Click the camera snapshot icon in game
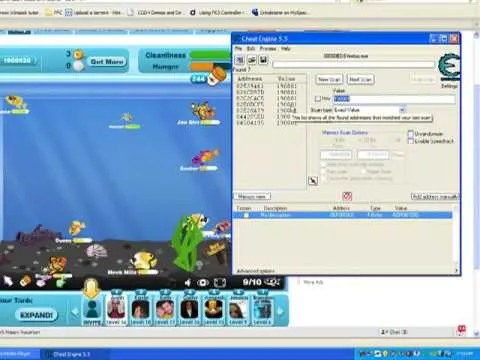The height and width of the screenshot is (360, 480). pos(203,283)
